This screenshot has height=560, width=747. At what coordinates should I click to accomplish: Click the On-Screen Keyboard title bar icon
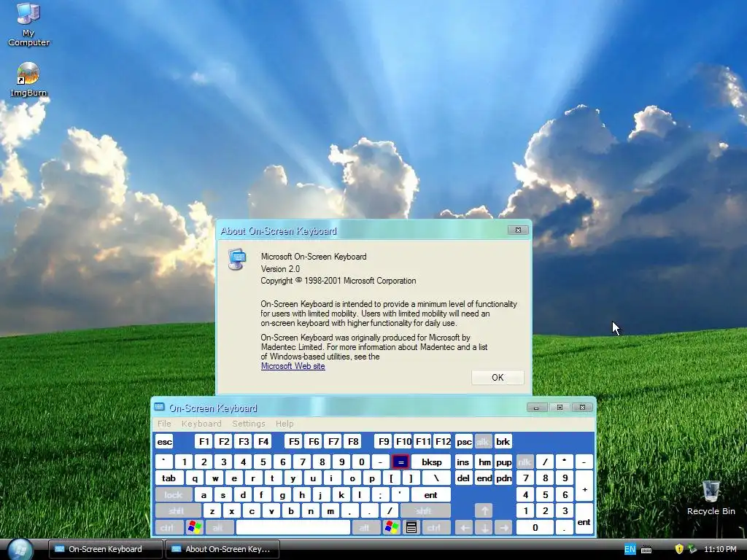click(159, 407)
